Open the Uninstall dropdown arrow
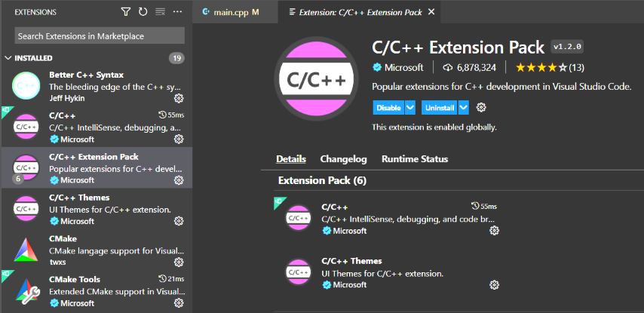The width and height of the screenshot is (644, 313). (464, 108)
